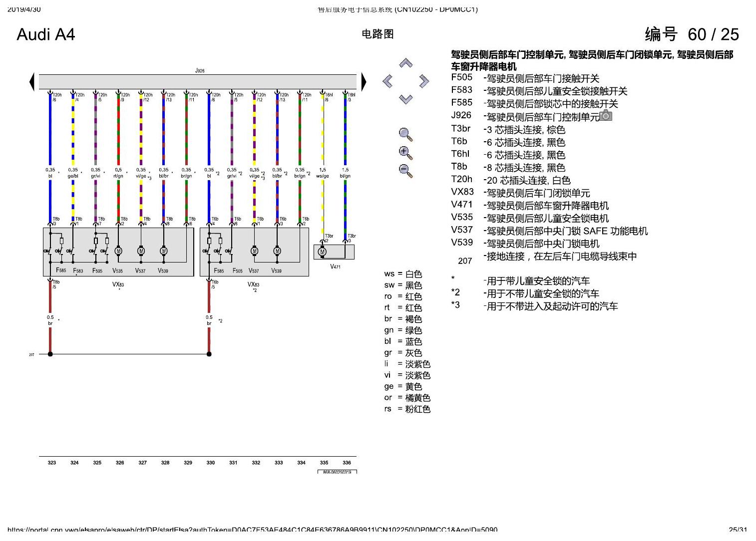The width and height of the screenshot is (756, 541).
Task: Click the wire label '1.5 bl/gn'
Action: tap(345, 173)
